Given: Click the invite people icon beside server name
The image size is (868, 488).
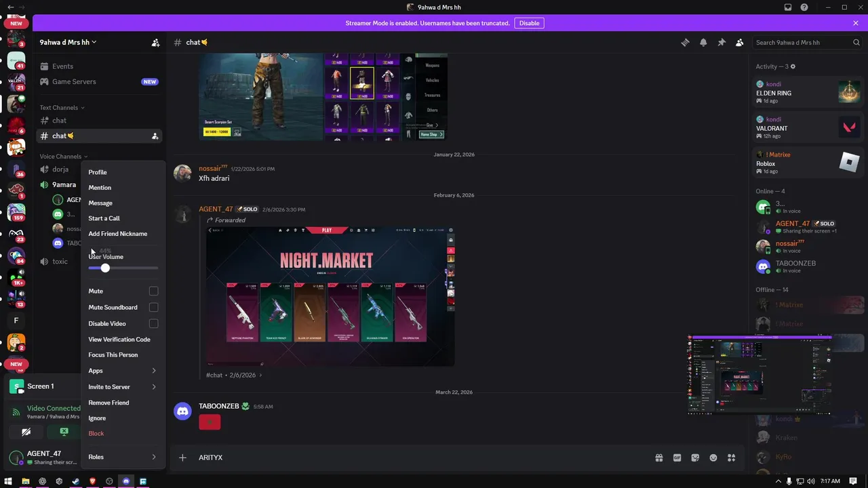Looking at the screenshot, I should (155, 42).
